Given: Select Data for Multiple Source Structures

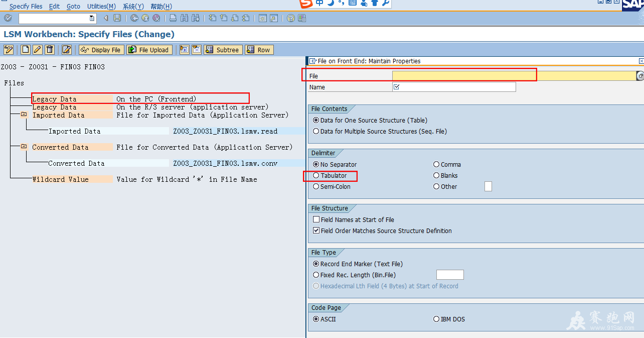Looking at the screenshot, I should coord(380,132).
